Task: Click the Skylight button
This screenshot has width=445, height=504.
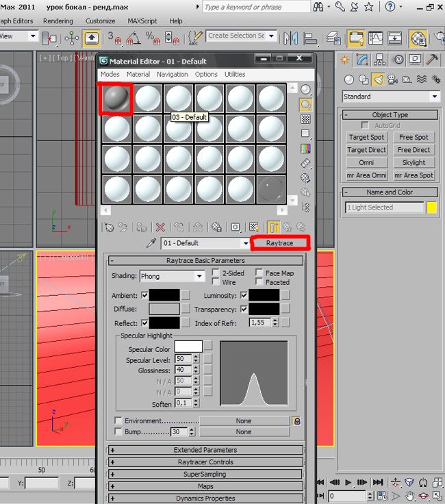Action: [414, 163]
